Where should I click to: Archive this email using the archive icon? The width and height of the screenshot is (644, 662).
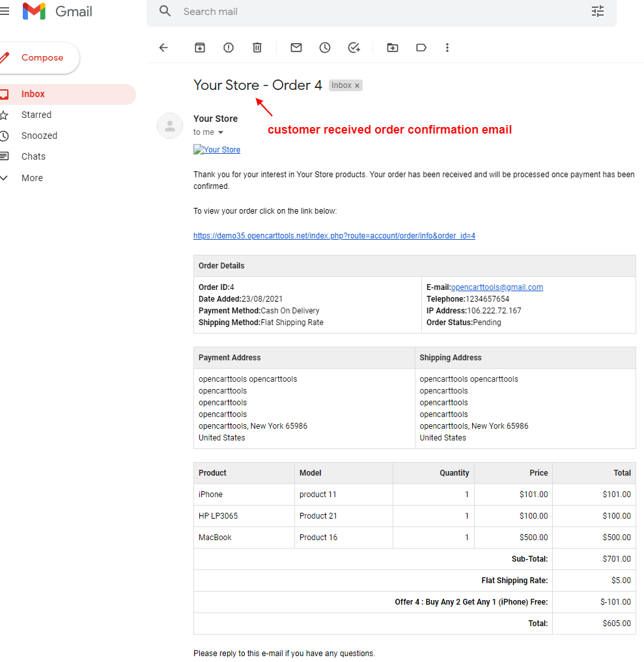tap(199, 47)
